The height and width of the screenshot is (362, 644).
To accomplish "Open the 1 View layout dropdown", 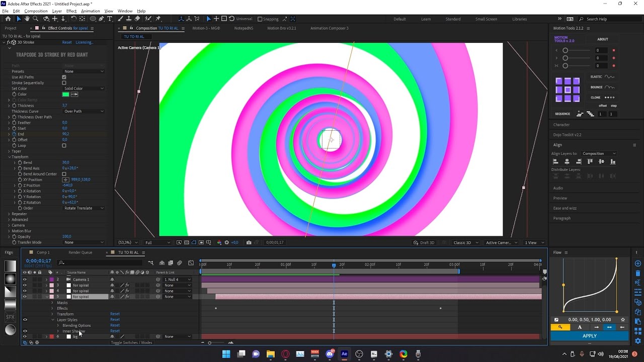I will [534, 242].
